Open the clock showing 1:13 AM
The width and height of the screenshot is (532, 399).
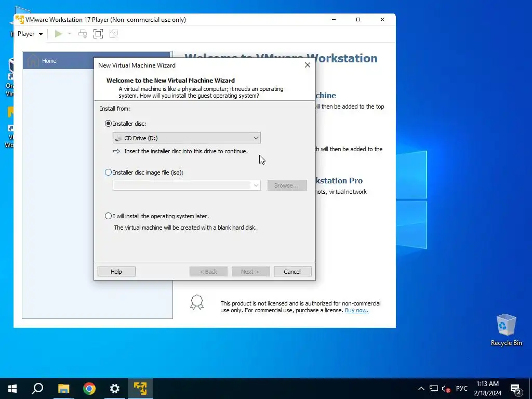tap(487, 389)
